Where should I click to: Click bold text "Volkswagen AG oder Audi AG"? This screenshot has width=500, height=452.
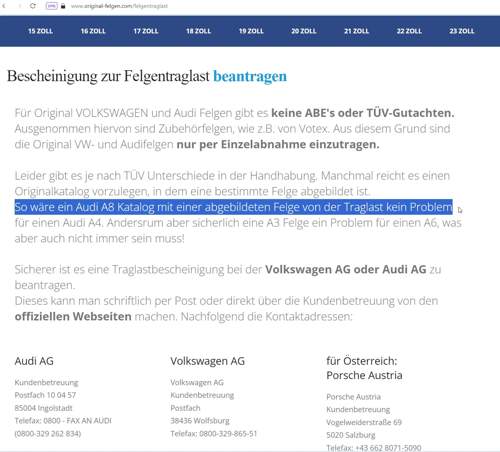[x=346, y=269]
